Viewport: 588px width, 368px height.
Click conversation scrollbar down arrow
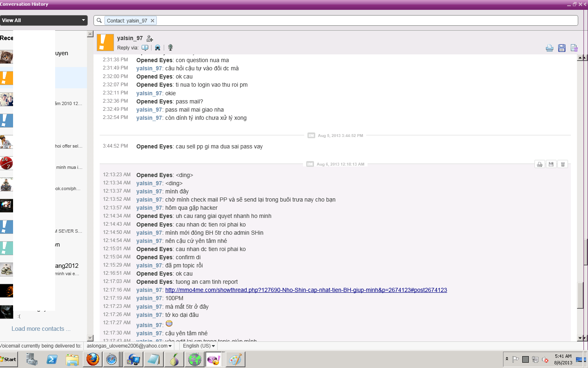(x=581, y=338)
